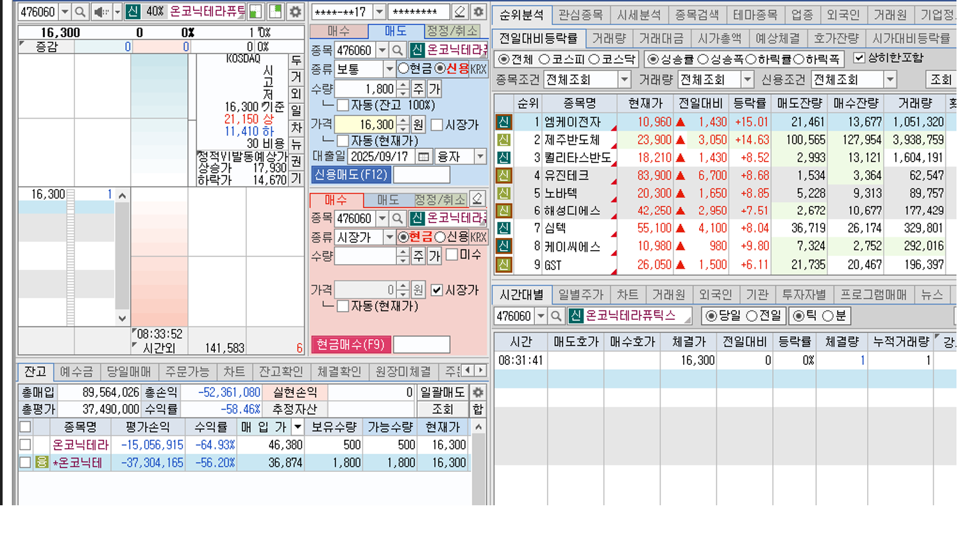Open order panel gear settings near account
The height and width of the screenshot is (554, 980).
pos(478,12)
